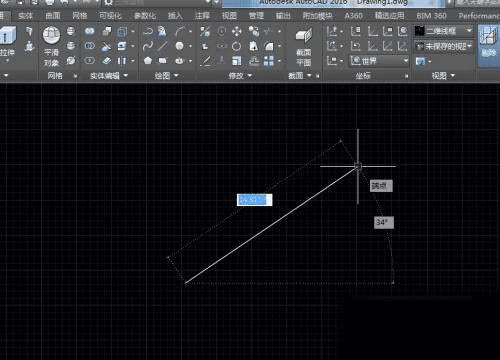Viewport: 500px width, 360px height.
Task: Open the 网格 panel dialog launcher
Action: [x=75, y=76]
